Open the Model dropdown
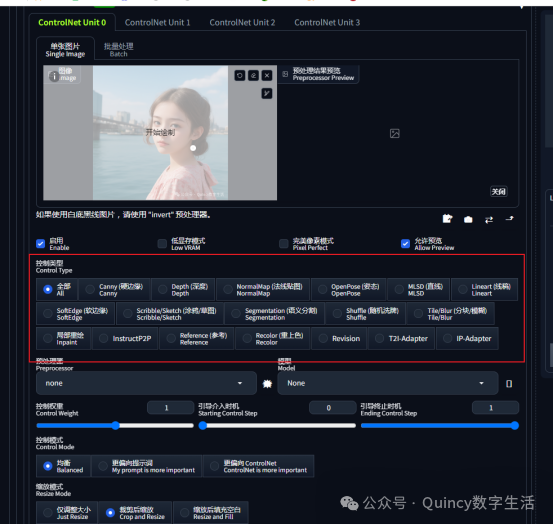Viewport: 553px width, 525px height. click(388, 383)
